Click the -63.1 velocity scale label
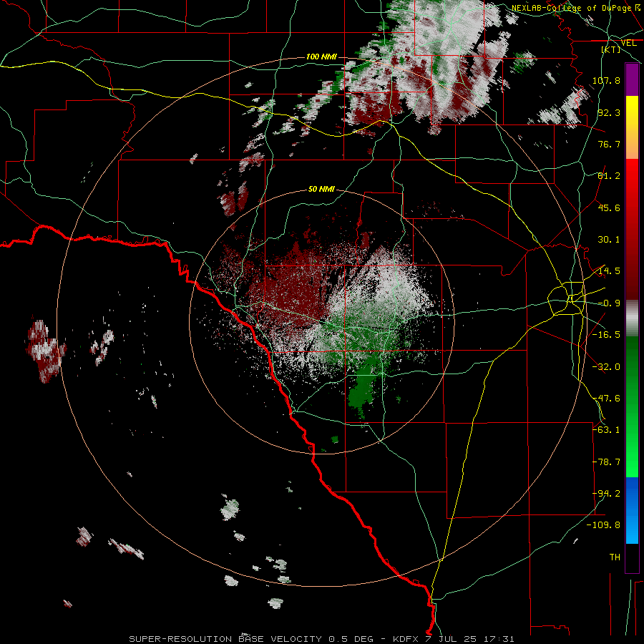The height and width of the screenshot is (644, 644). [x=606, y=430]
